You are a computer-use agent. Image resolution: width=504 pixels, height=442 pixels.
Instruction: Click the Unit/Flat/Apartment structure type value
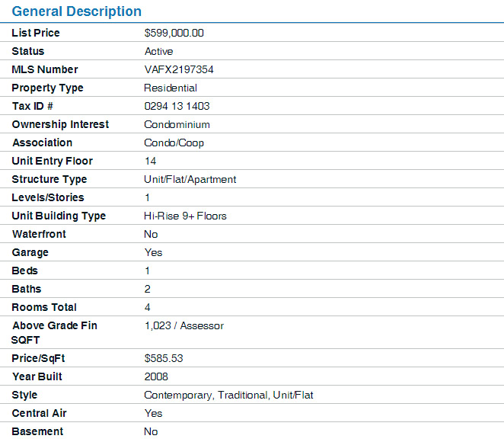190,179
